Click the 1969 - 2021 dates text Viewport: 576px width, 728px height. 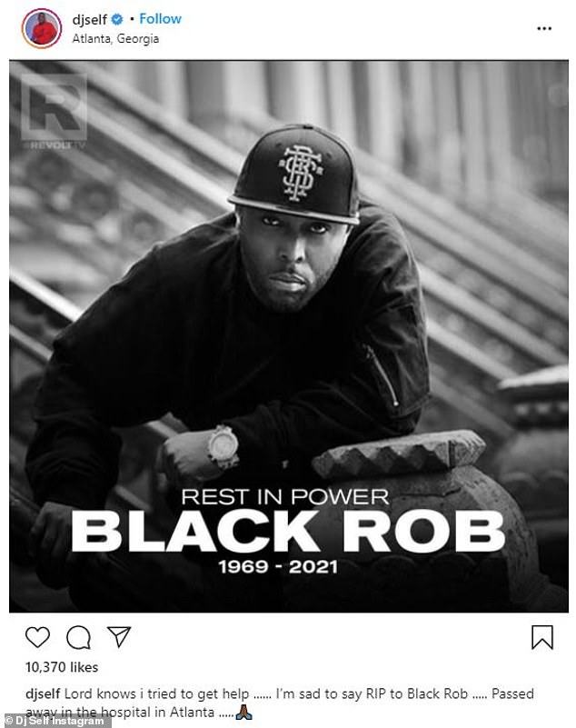coord(278,567)
